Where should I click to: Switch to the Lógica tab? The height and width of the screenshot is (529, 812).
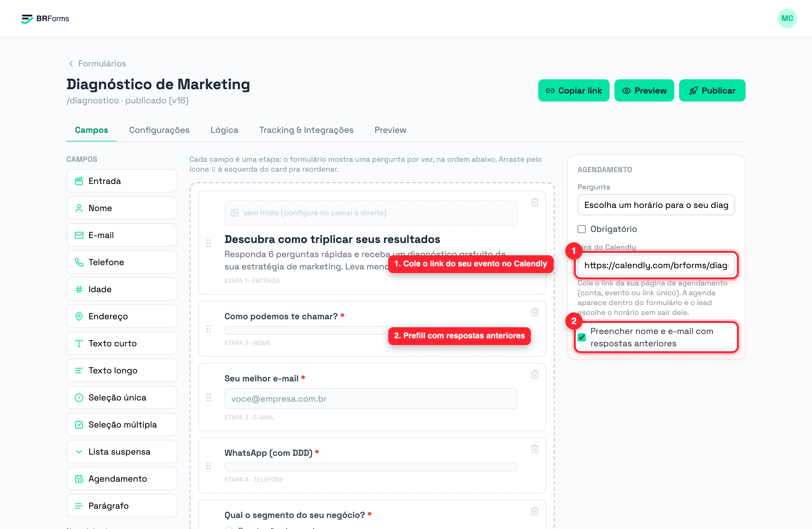point(224,130)
